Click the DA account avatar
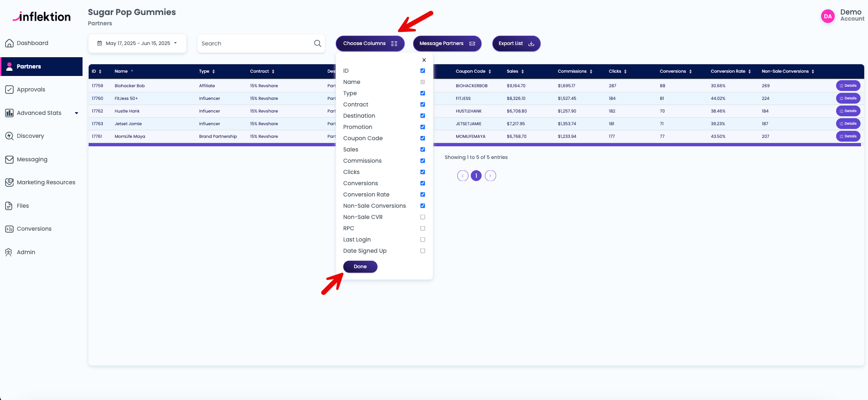 click(828, 16)
